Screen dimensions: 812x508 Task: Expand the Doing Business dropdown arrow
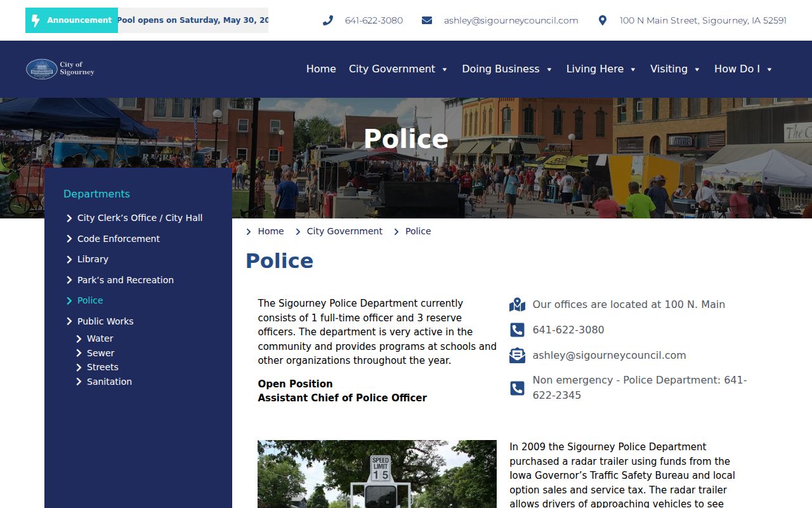tap(549, 69)
